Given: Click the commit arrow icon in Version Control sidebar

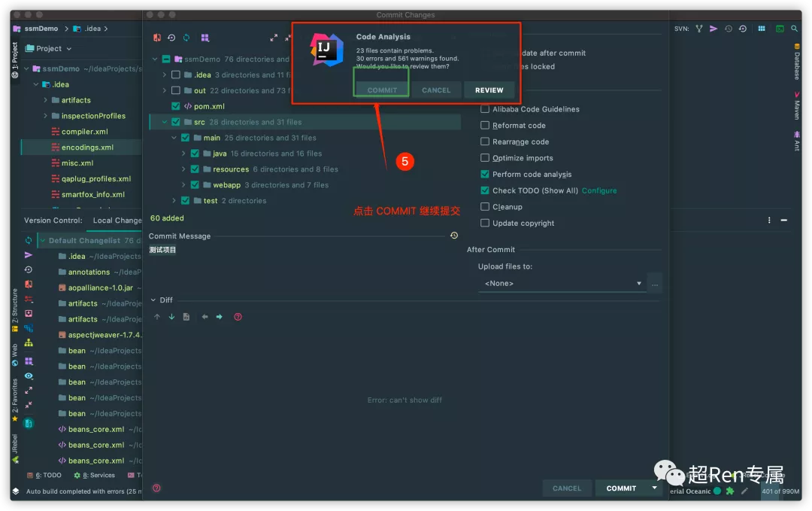Looking at the screenshot, I should pyautogui.click(x=29, y=255).
